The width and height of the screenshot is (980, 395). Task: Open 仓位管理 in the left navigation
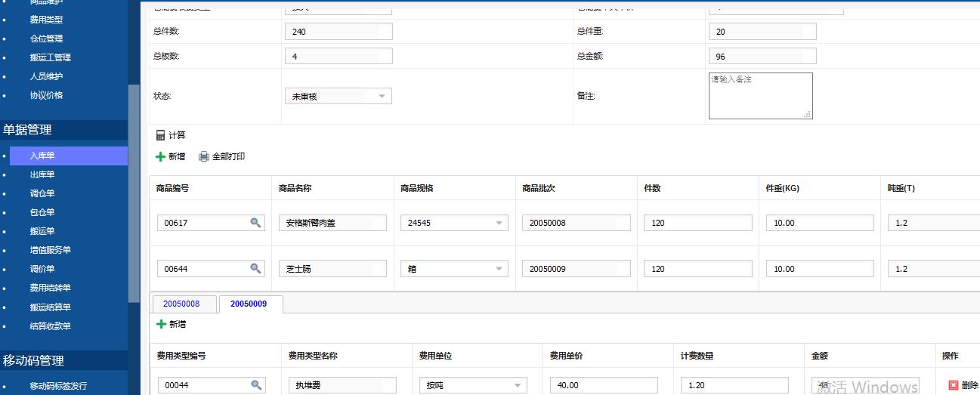pyautogui.click(x=46, y=39)
